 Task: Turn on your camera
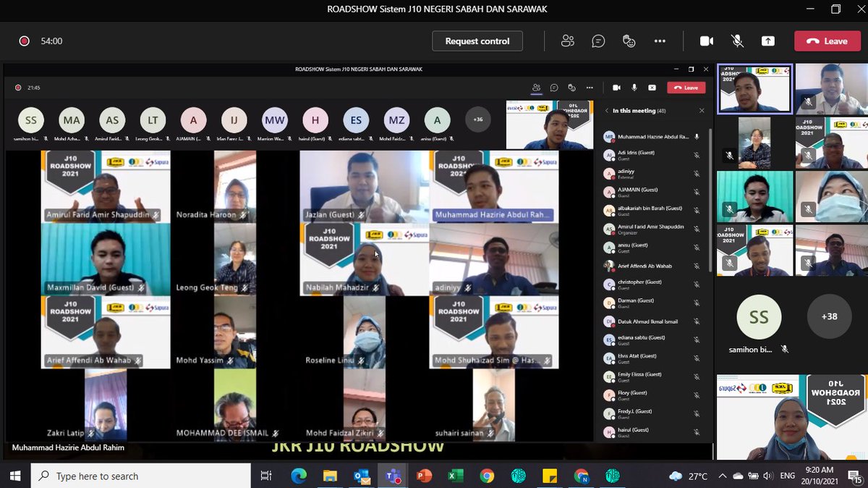pos(707,41)
